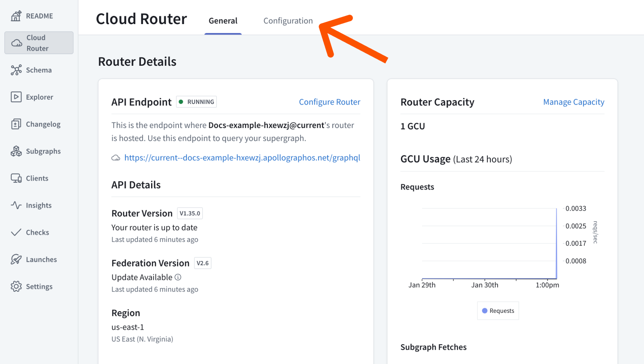View the Changelog using its sidebar icon
644x364 pixels.
point(16,124)
